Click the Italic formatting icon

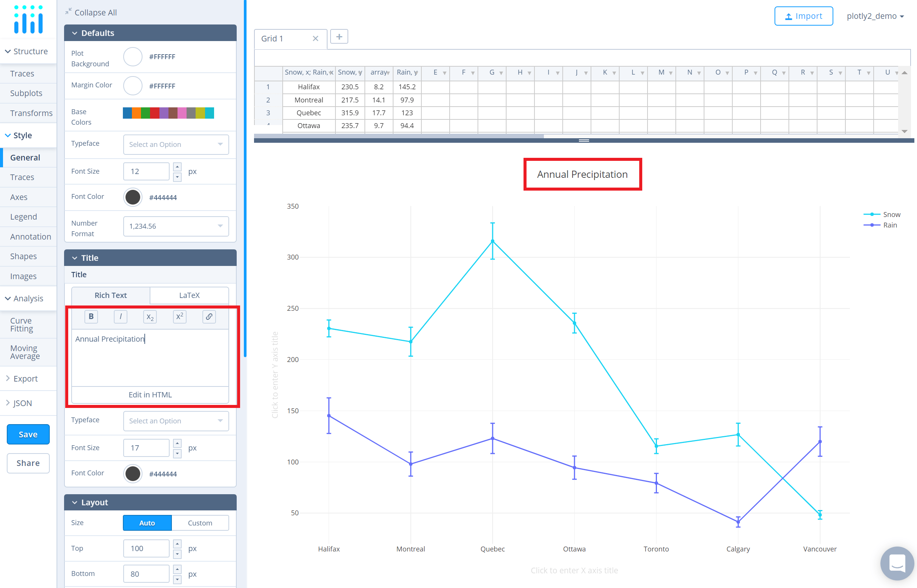point(120,316)
